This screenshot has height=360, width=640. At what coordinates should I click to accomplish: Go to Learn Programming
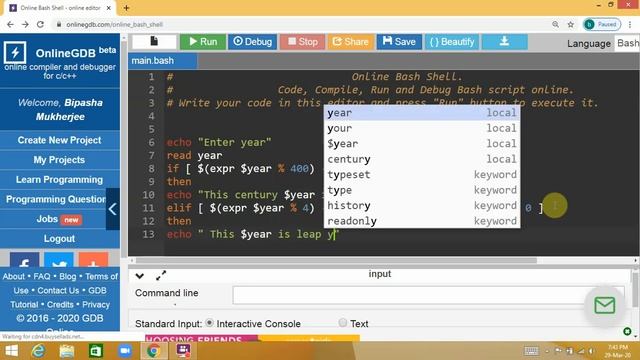[x=60, y=180]
